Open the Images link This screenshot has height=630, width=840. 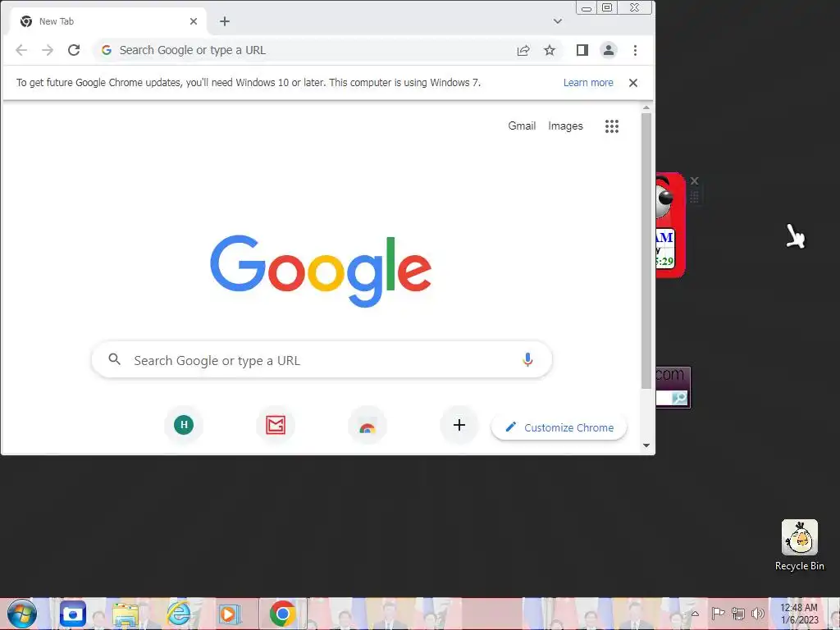(565, 126)
